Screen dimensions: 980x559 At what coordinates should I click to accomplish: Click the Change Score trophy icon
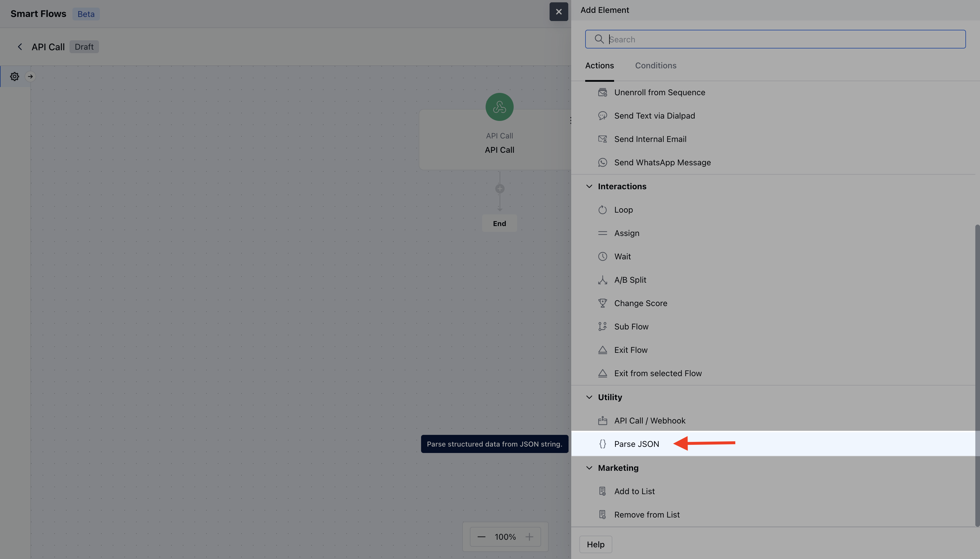[x=602, y=303]
